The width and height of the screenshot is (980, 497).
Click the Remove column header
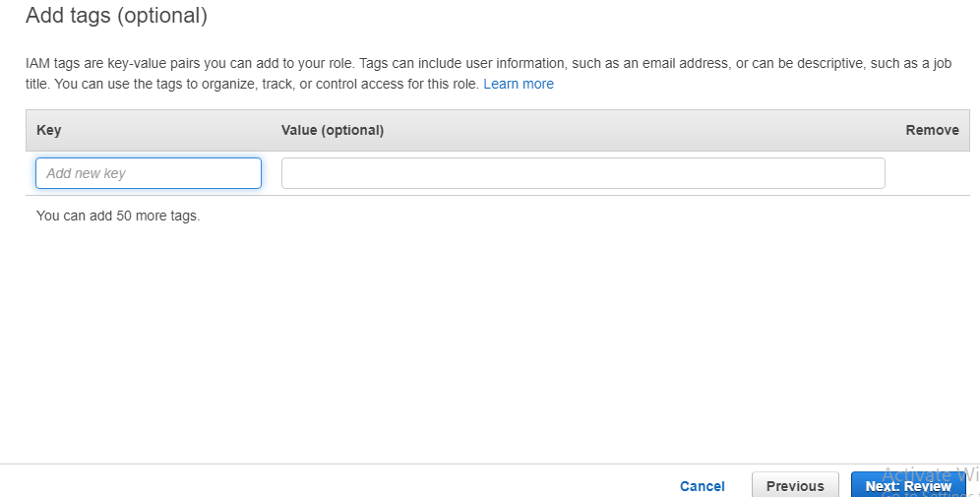[932, 130]
